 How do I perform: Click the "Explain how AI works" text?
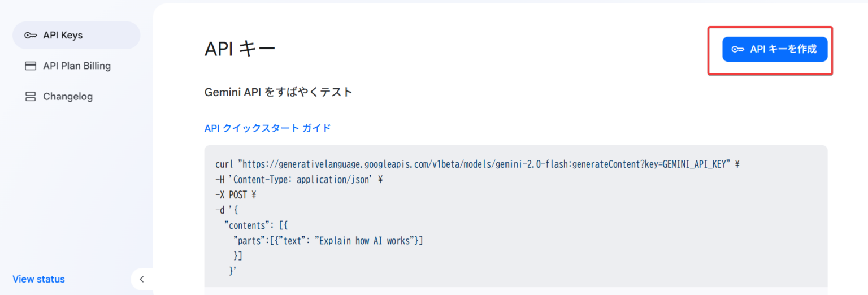(x=365, y=241)
